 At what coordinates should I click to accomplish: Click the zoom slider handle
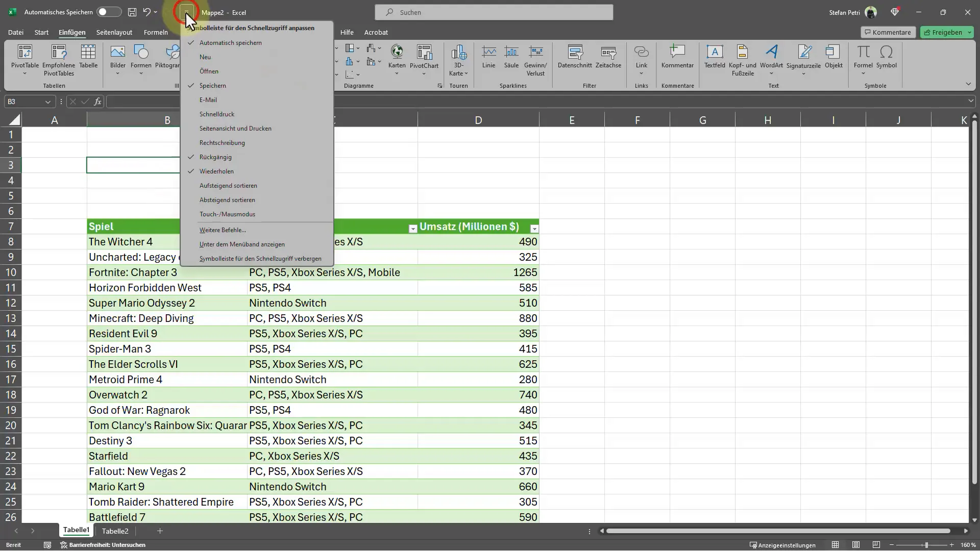pos(926,545)
